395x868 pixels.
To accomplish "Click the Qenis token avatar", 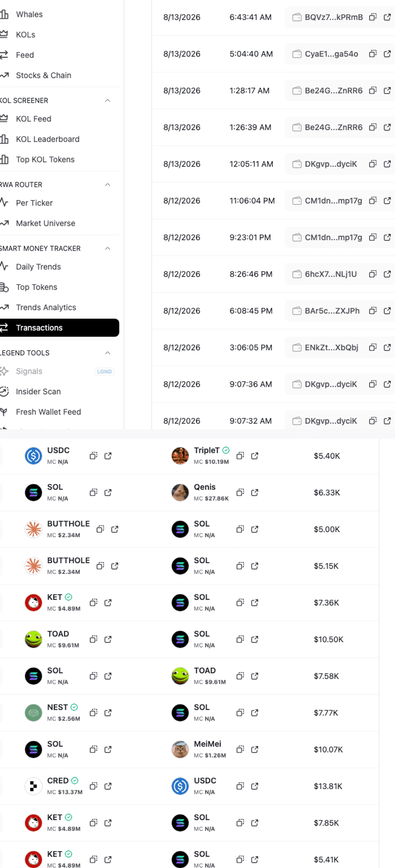I will [180, 492].
